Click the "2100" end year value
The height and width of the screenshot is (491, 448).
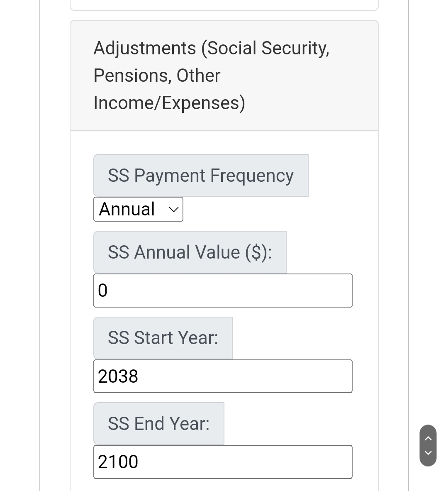[118, 462]
